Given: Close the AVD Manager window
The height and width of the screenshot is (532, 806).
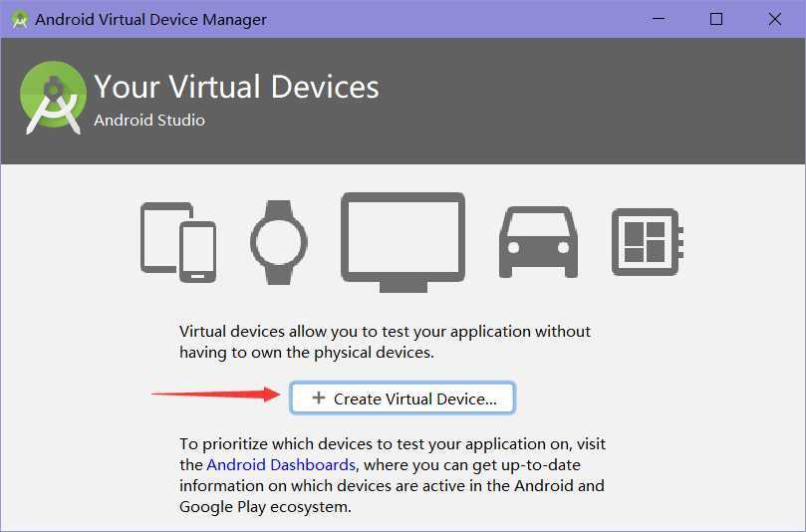Looking at the screenshot, I should coord(775,19).
